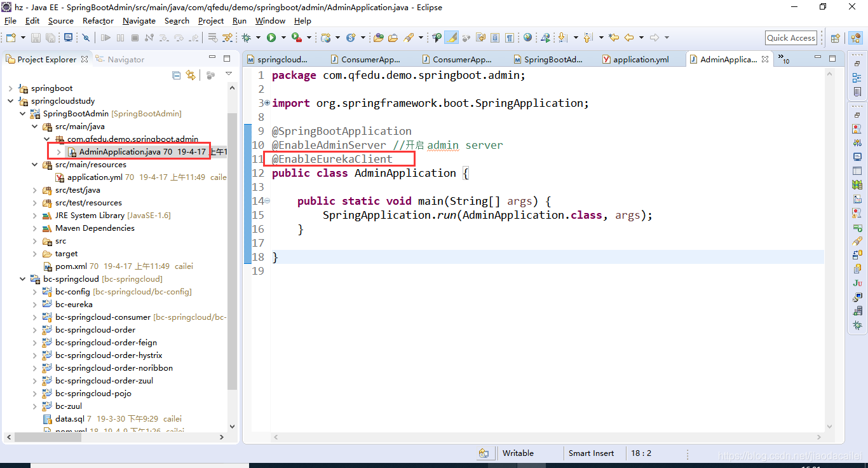Open the Navigate menu
Image resolution: width=868 pixels, height=468 pixels.
point(139,20)
